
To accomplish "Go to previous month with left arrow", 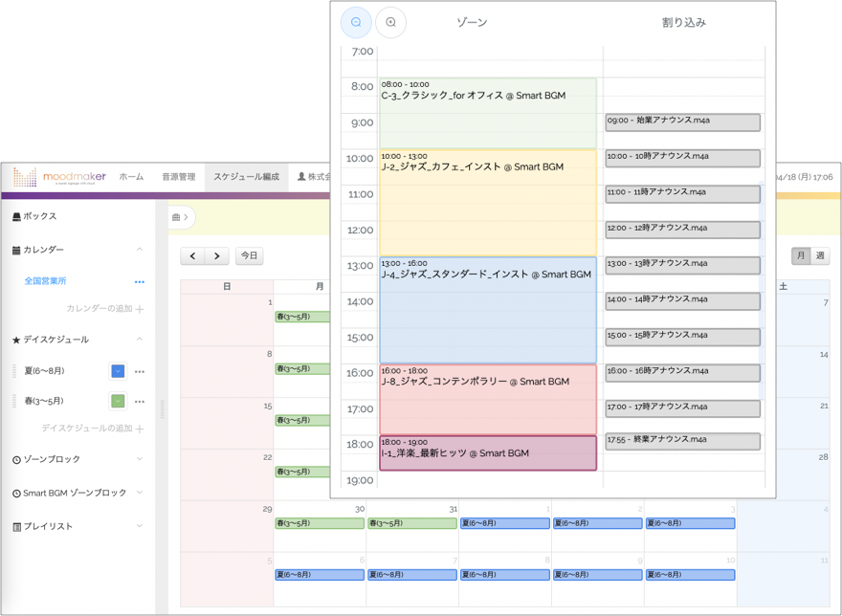I will (x=193, y=256).
